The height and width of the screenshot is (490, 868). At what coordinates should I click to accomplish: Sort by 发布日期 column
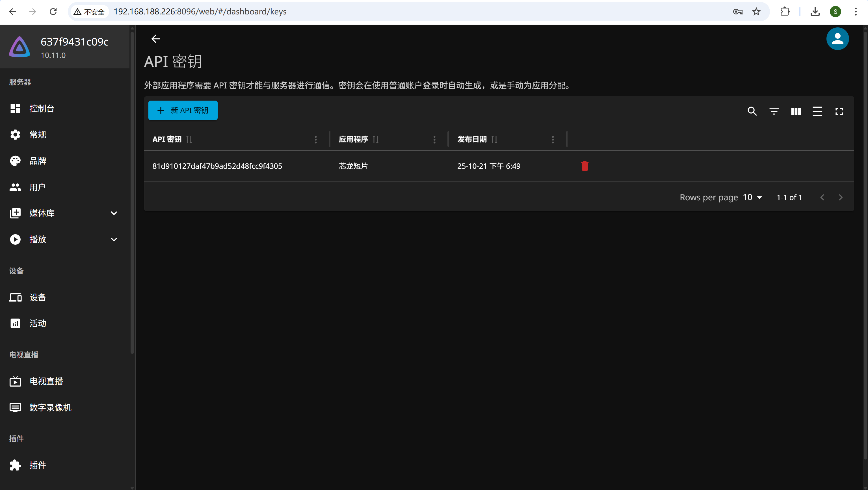[494, 139]
